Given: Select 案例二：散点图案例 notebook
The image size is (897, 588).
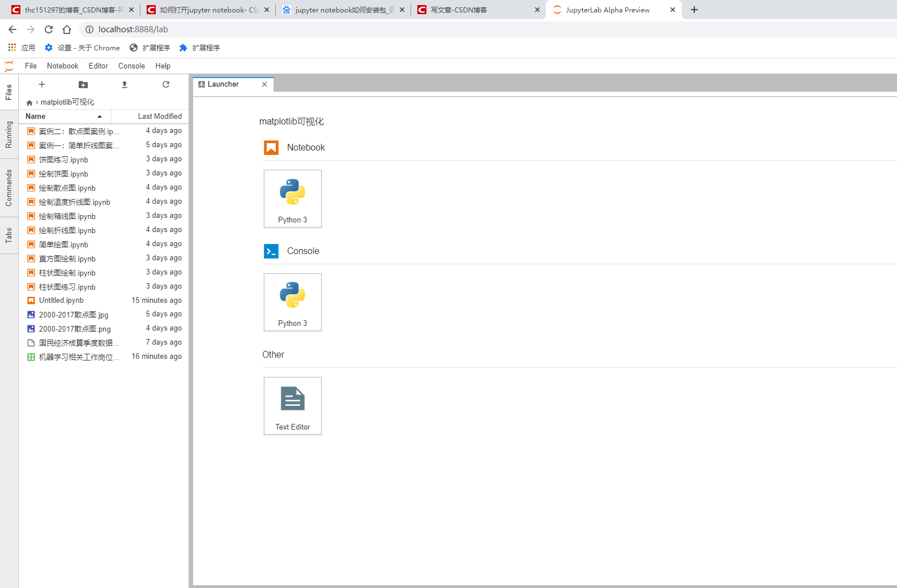Looking at the screenshot, I should (x=104, y=131).
